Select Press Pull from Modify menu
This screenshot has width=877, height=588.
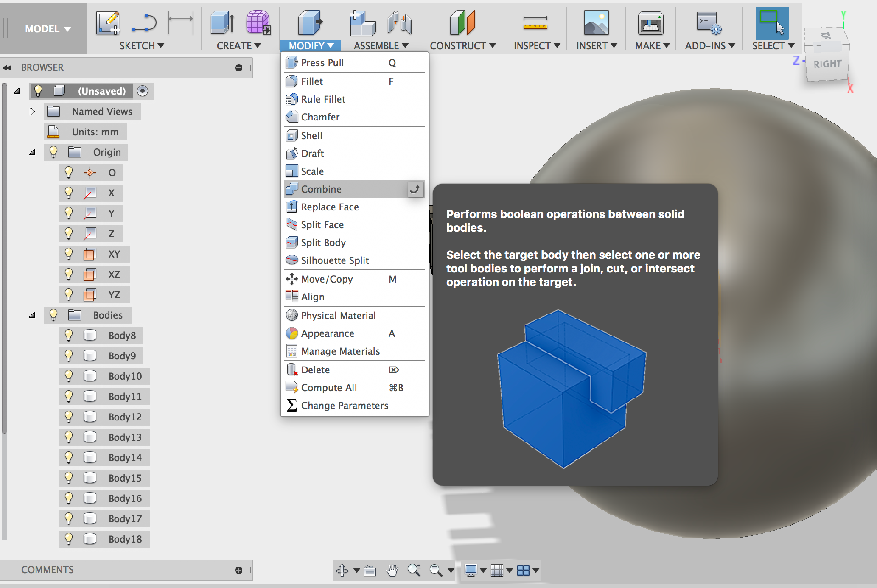click(x=354, y=63)
